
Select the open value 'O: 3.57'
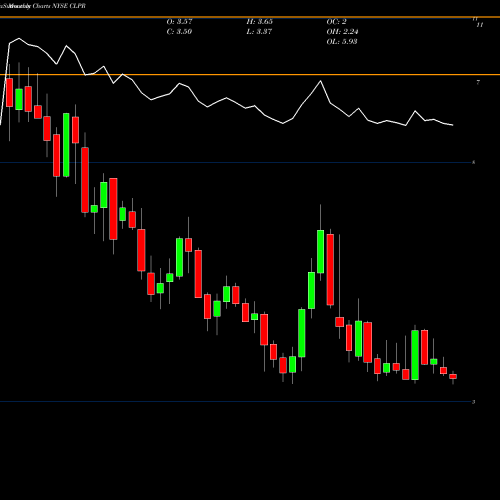179,22
